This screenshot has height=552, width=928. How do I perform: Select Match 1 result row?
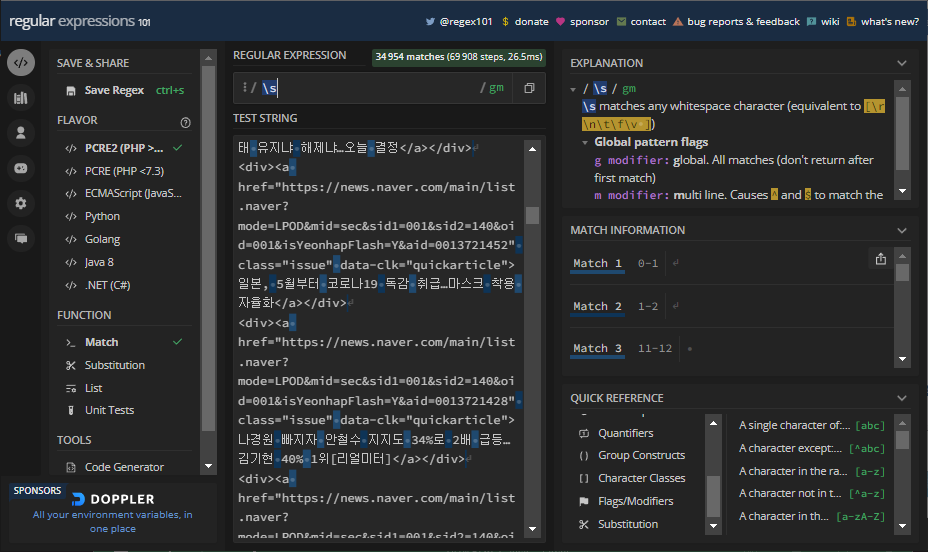click(x=732, y=264)
